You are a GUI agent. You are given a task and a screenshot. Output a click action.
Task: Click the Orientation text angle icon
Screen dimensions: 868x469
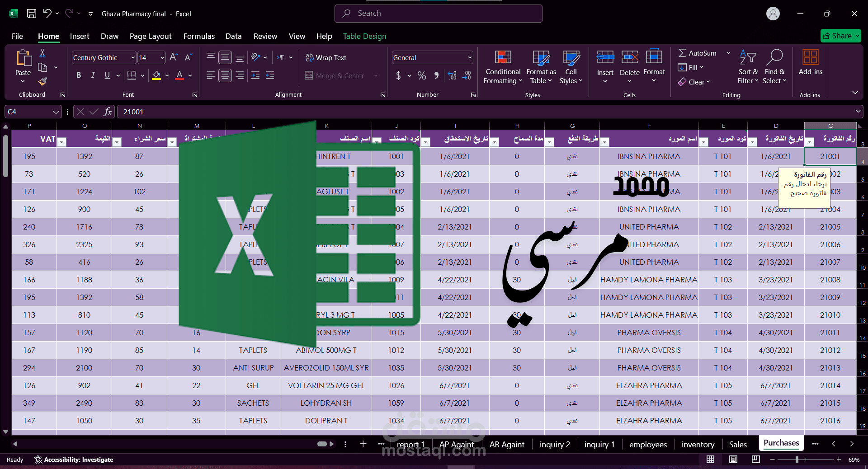coord(256,57)
